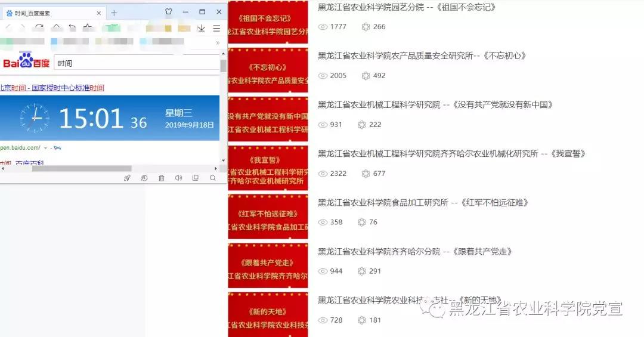The image size is (644, 337).
Task: Click the zoom magnifier icon in status bar
Action: click(x=213, y=178)
